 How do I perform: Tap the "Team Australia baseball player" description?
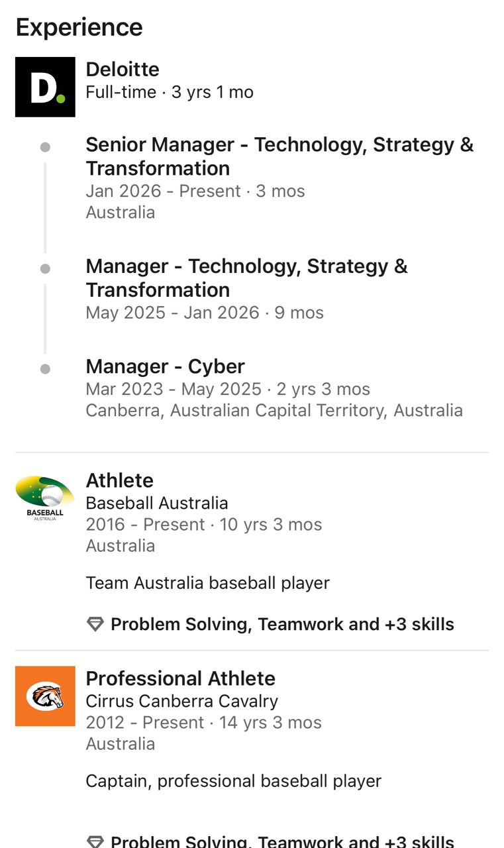[x=207, y=583]
